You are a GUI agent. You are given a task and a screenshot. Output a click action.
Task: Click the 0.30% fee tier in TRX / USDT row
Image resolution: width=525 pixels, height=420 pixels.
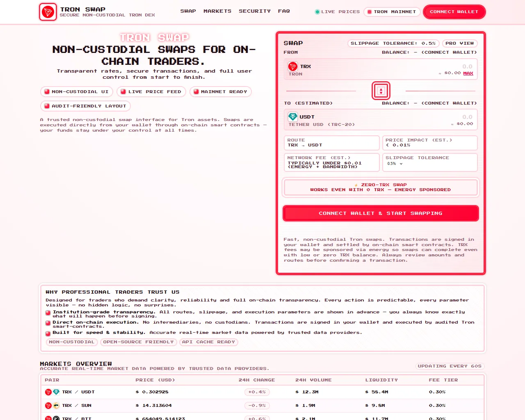437,392
